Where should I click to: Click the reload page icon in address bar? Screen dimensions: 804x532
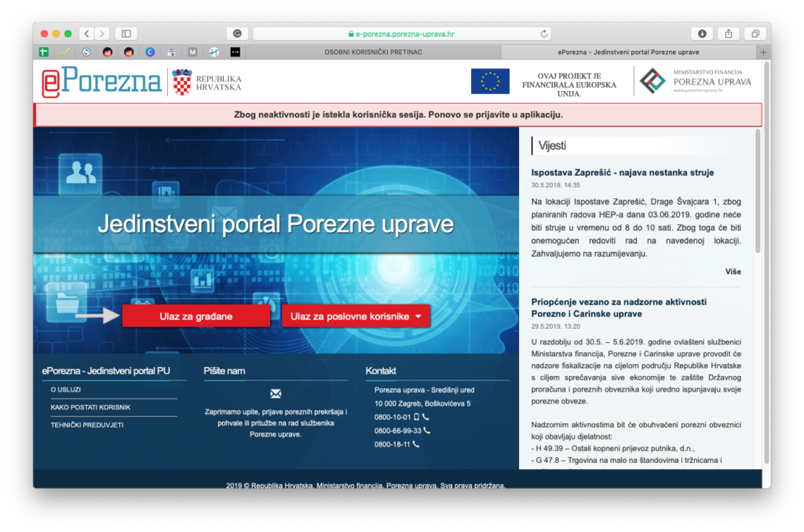pyautogui.click(x=544, y=34)
